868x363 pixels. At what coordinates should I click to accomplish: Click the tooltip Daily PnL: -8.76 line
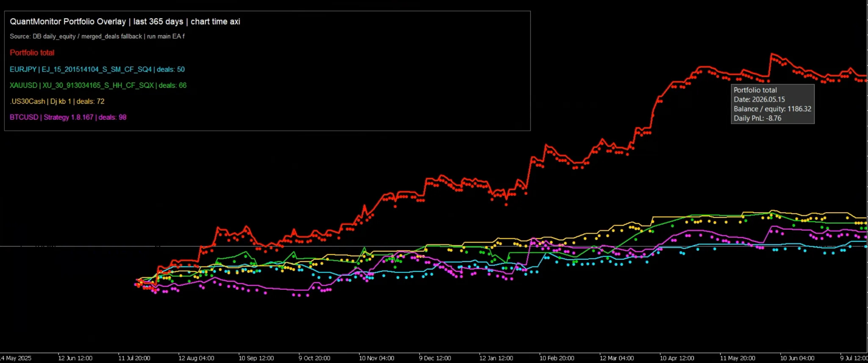(757, 118)
